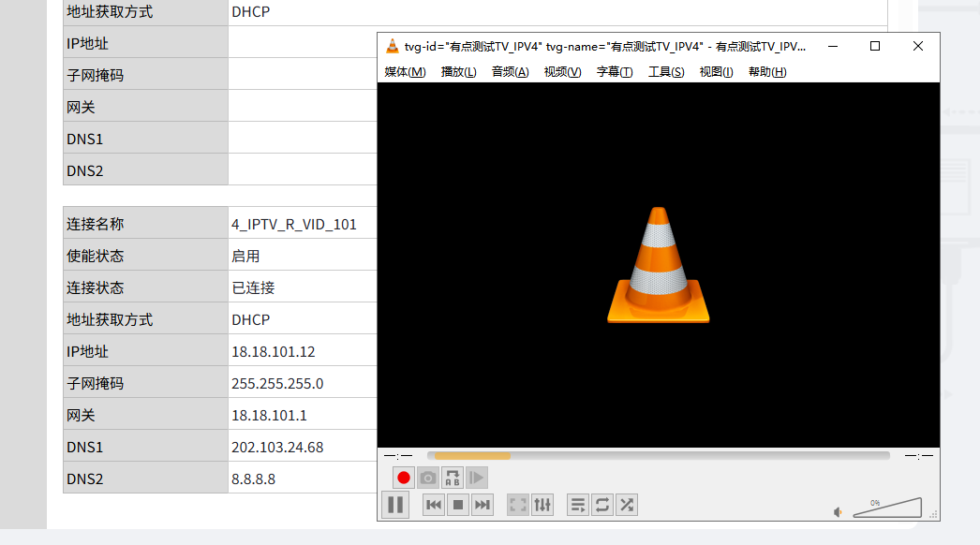Select subnet mask 255.255.255.0
The image size is (980, 545).
point(277,384)
